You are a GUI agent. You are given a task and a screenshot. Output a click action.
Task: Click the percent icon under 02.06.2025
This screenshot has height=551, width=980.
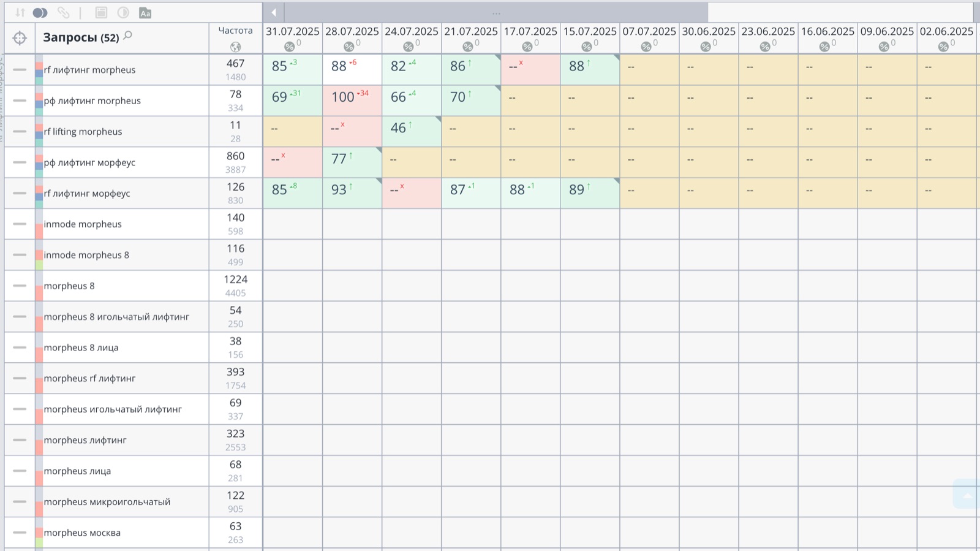coord(943,47)
